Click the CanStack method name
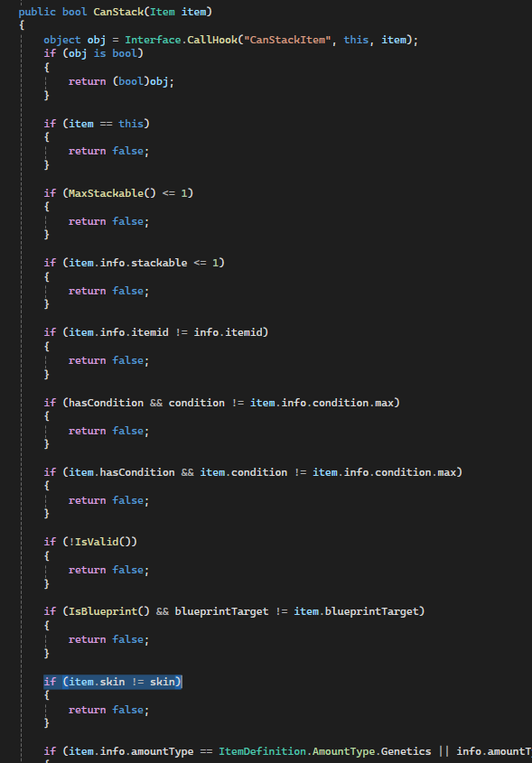Image resolution: width=532 pixels, height=763 pixels. (118, 12)
